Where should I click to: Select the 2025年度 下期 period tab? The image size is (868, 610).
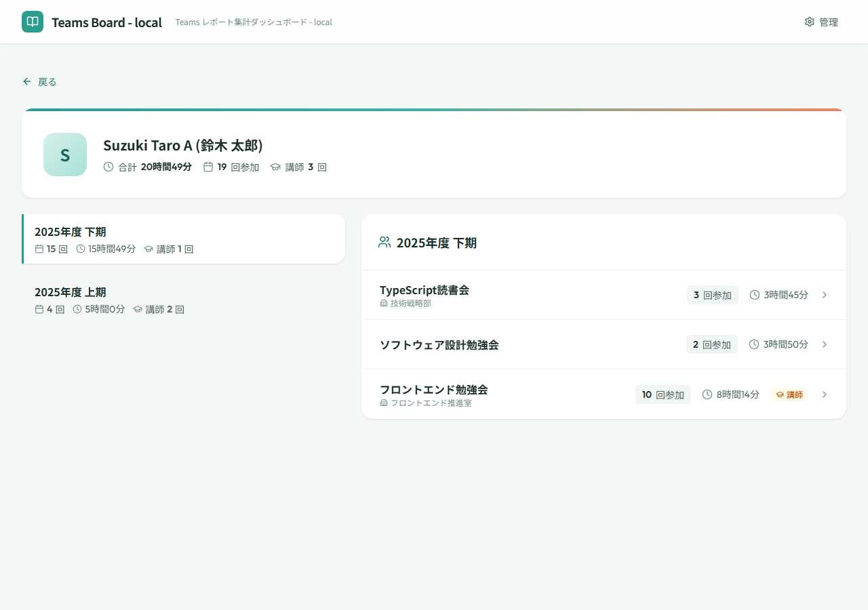click(183, 239)
